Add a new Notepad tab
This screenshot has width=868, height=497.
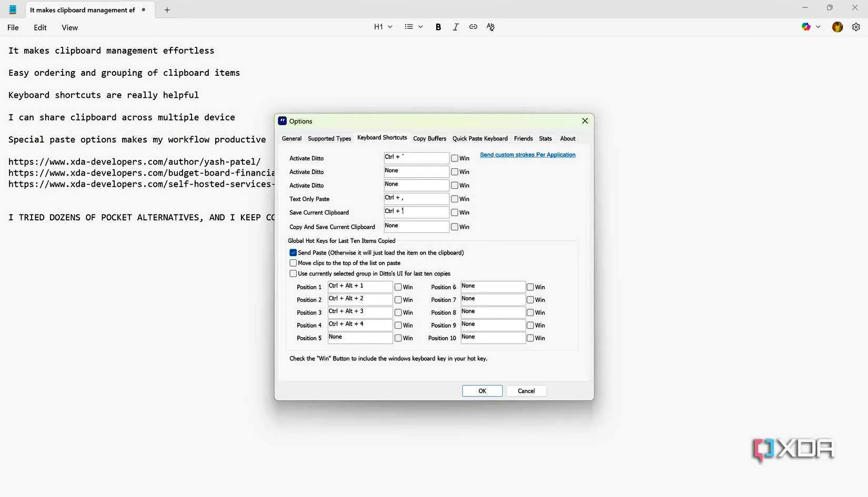167,10
